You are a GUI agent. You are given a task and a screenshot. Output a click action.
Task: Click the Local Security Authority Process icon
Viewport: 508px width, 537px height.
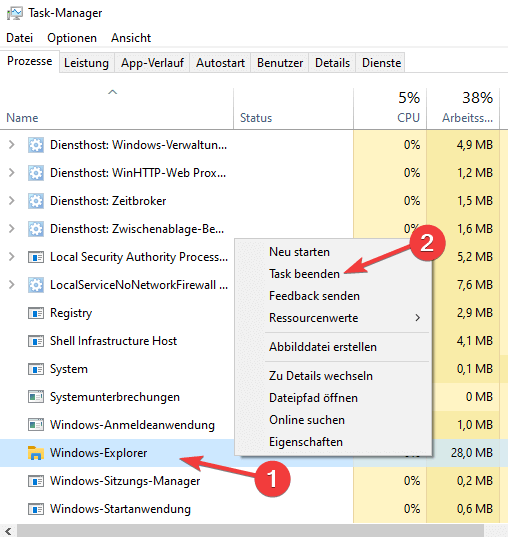pyautogui.click(x=36, y=257)
